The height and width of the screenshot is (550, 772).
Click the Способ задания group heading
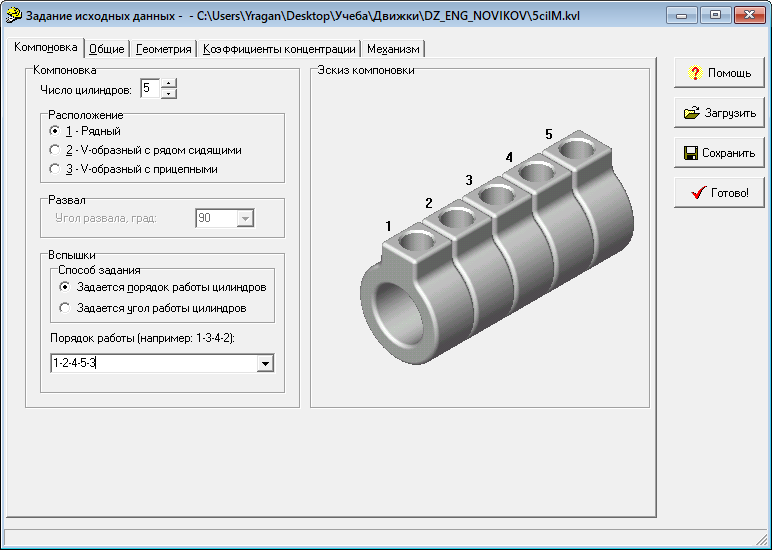[99, 270]
